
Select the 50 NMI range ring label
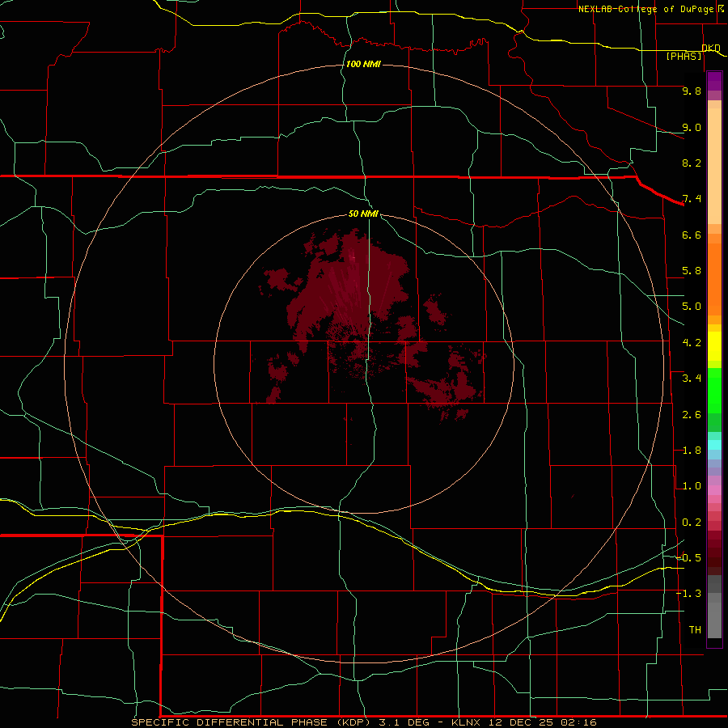coord(363,214)
